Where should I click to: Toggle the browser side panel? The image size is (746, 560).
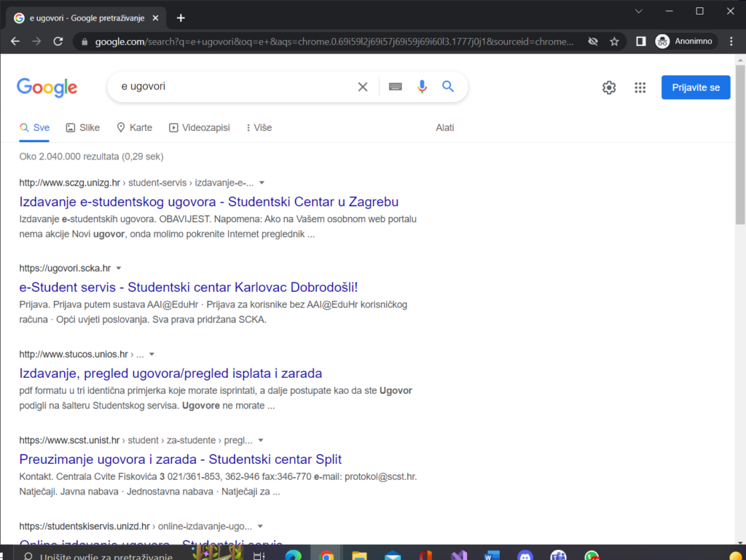[640, 42]
